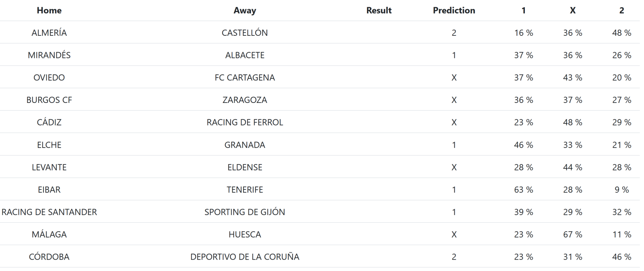Click the Away column header
Viewport: 644px width, 271px height.
point(245,10)
